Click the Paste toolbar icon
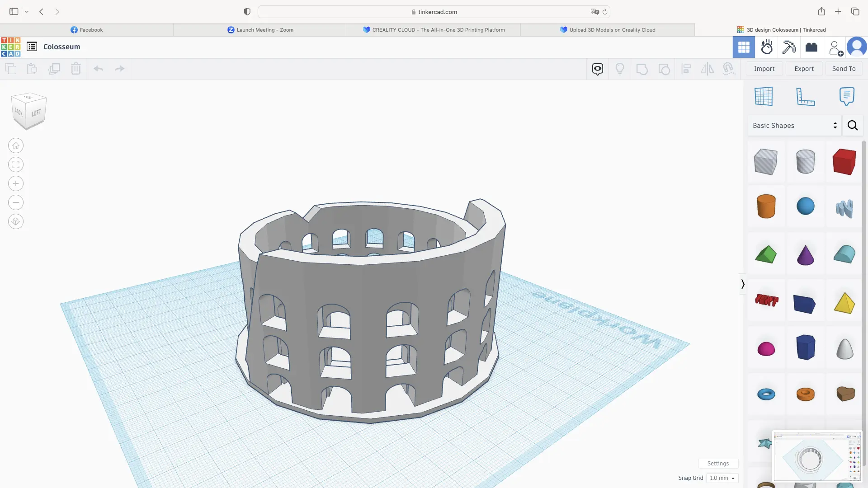The height and width of the screenshot is (488, 868). tap(32, 69)
